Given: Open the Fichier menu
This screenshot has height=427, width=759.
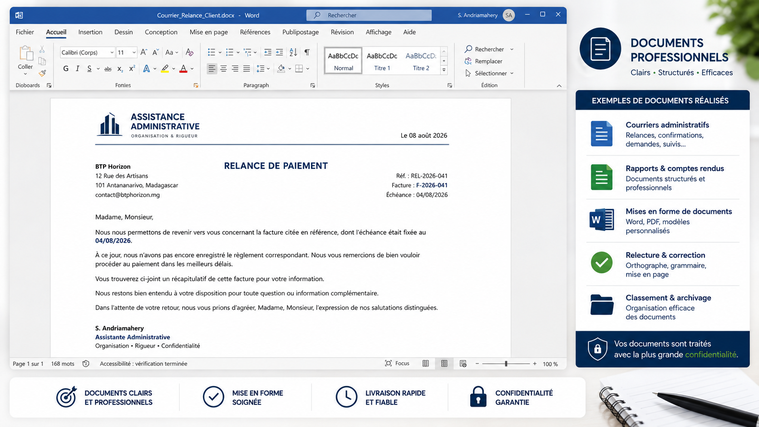Looking at the screenshot, I should coord(25,32).
